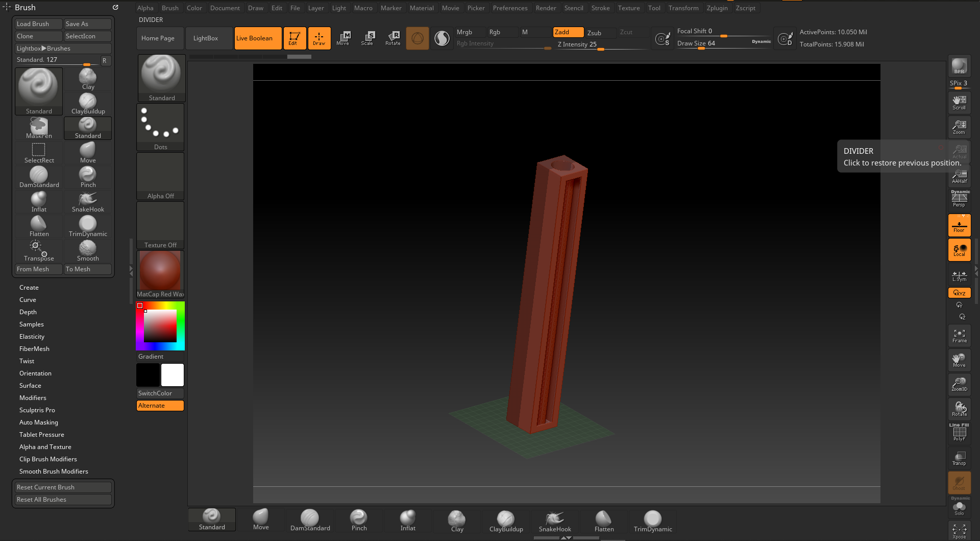Toggle Solo mode
Screen dimensions: 980x541
pos(959,507)
